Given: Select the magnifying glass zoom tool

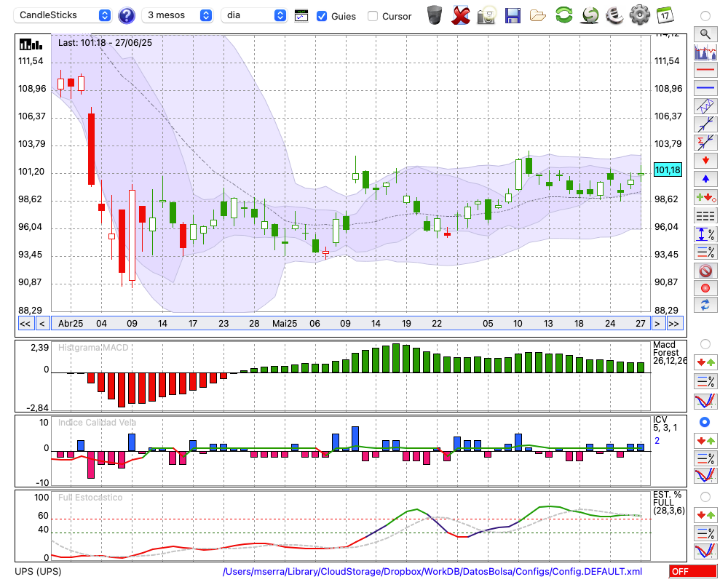Looking at the screenshot, I should coord(705,34).
